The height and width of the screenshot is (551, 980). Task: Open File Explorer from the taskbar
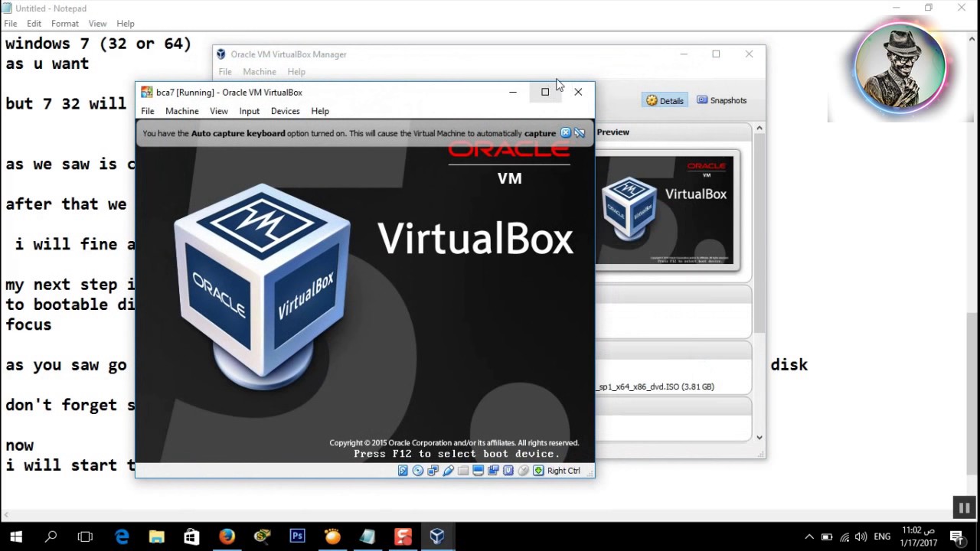[156, 536]
